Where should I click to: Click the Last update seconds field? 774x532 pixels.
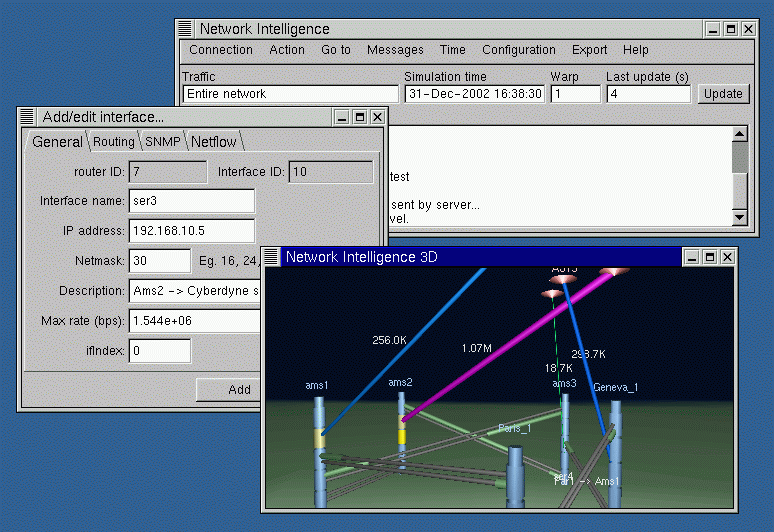[648, 94]
